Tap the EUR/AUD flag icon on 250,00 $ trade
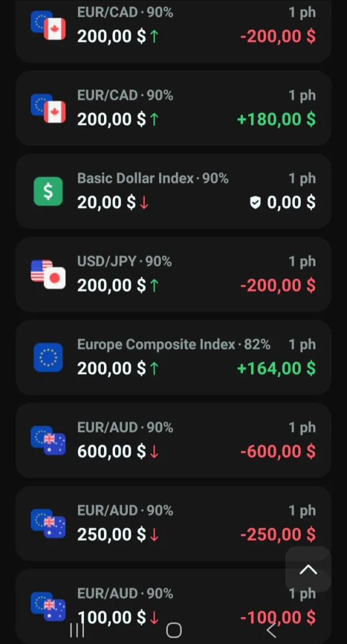 click(48, 524)
